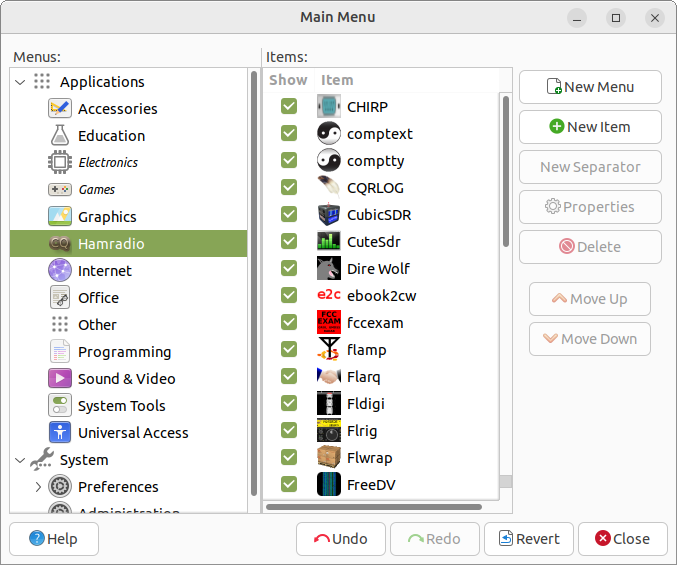The height and width of the screenshot is (565, 677).
Task: Click the CHIRP application icon
Action: [x=328, y=107]
